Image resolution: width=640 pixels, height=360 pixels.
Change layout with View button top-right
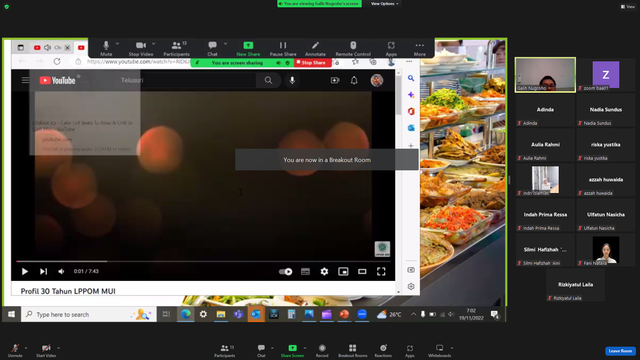(x=628, y=7)
